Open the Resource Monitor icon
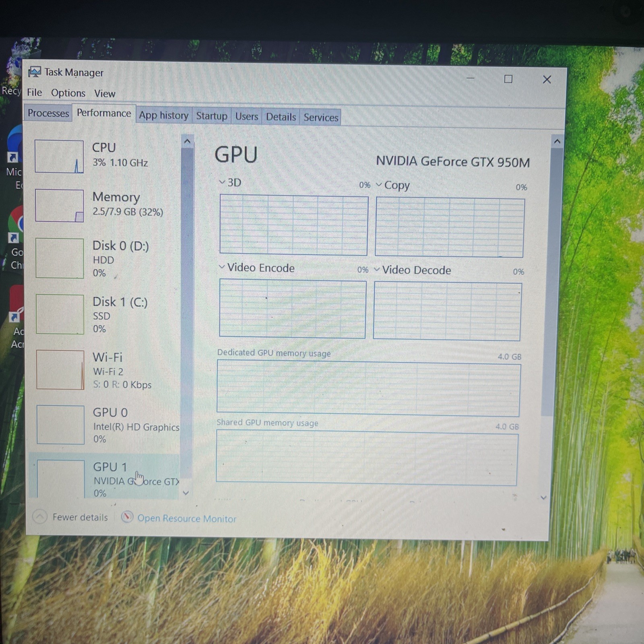Image resolution: width=644 pixels, height=644 pixels. coord(127,517)
